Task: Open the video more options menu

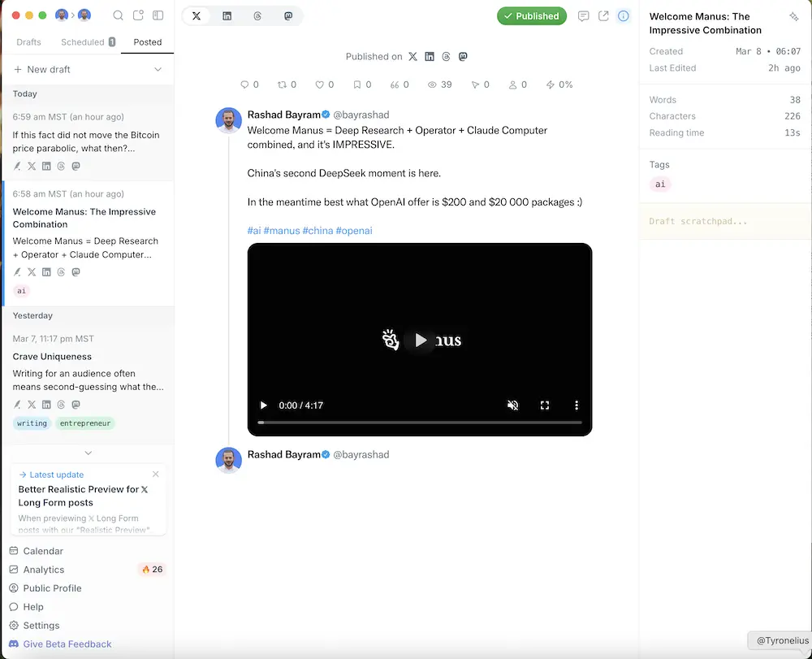Action: [577, 405]
